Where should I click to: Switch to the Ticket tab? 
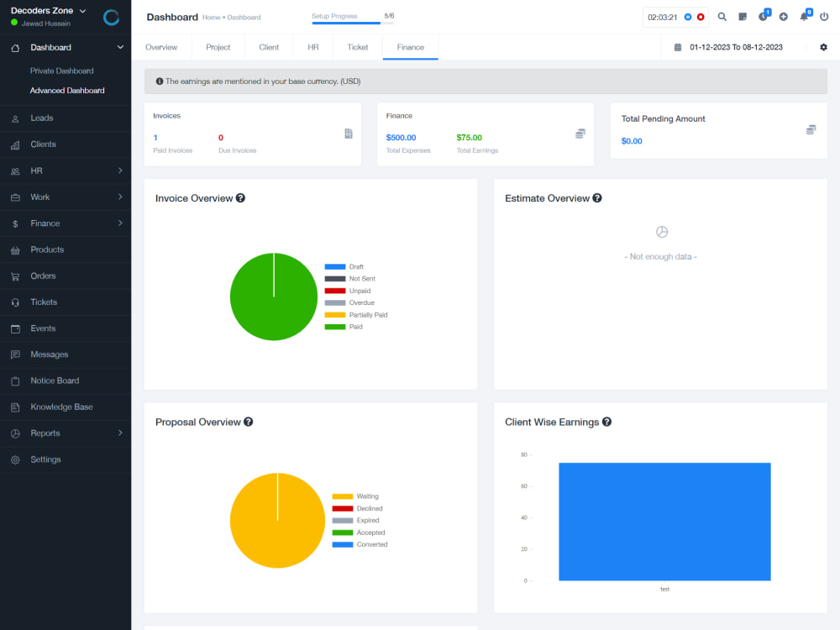point(357,47)
